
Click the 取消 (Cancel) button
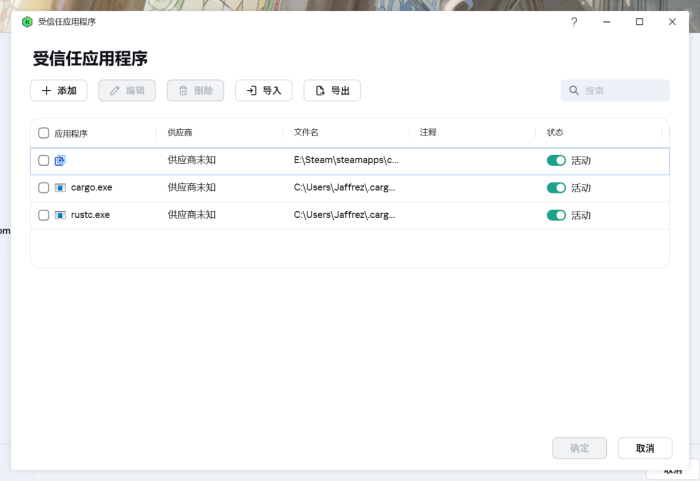(645, 448)
